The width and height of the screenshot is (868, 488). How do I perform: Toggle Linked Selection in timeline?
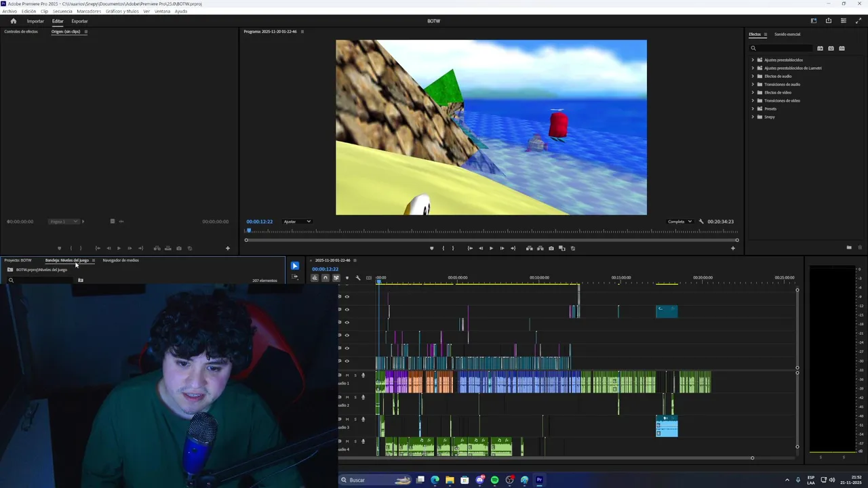coord(336,278)
